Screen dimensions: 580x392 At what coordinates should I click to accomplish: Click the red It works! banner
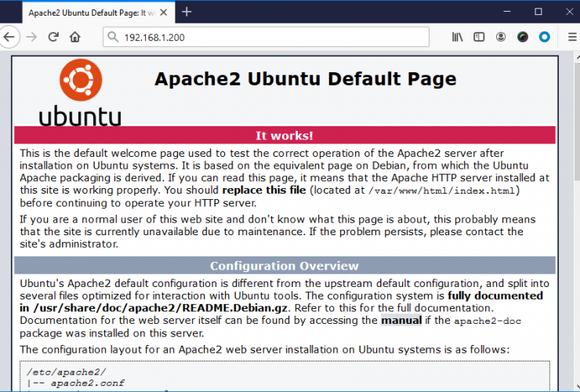285,135
